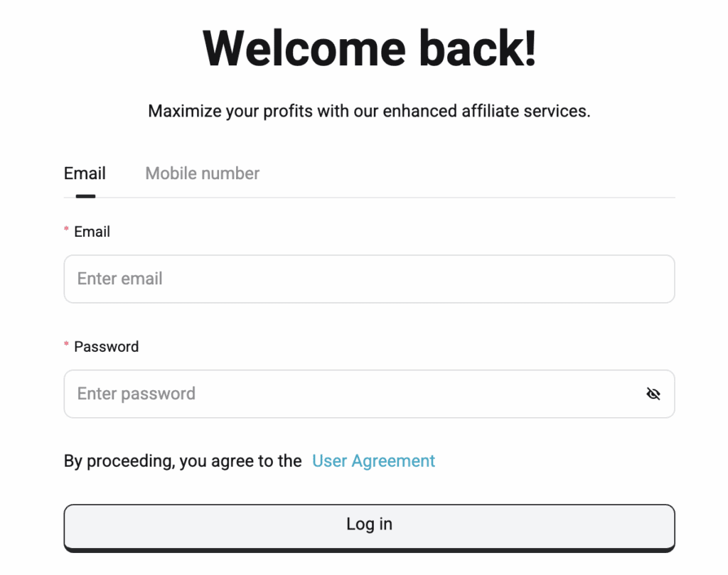Toggle password visibility eye icon
Screen dimensions: 728x575
(653, 394)
